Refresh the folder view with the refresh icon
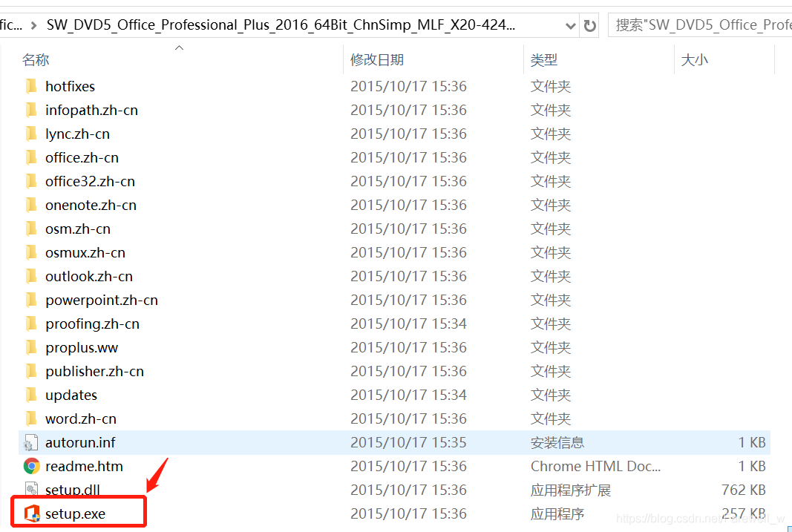Image resolution: width=792 pixels, height=532 pixels. click(589, 25)
